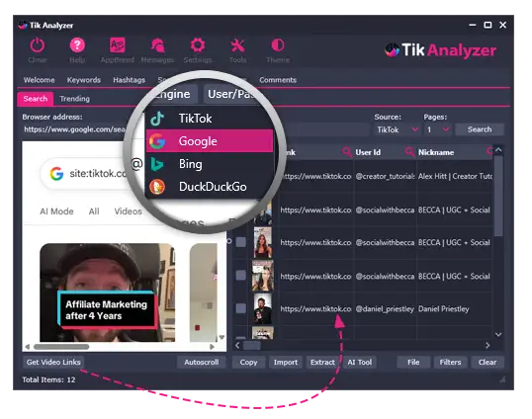Click the Alex Hitt | Creator nickname cell
Viewport: 532px width, 419px height.
pyautogui.click(x=454, y=176)
